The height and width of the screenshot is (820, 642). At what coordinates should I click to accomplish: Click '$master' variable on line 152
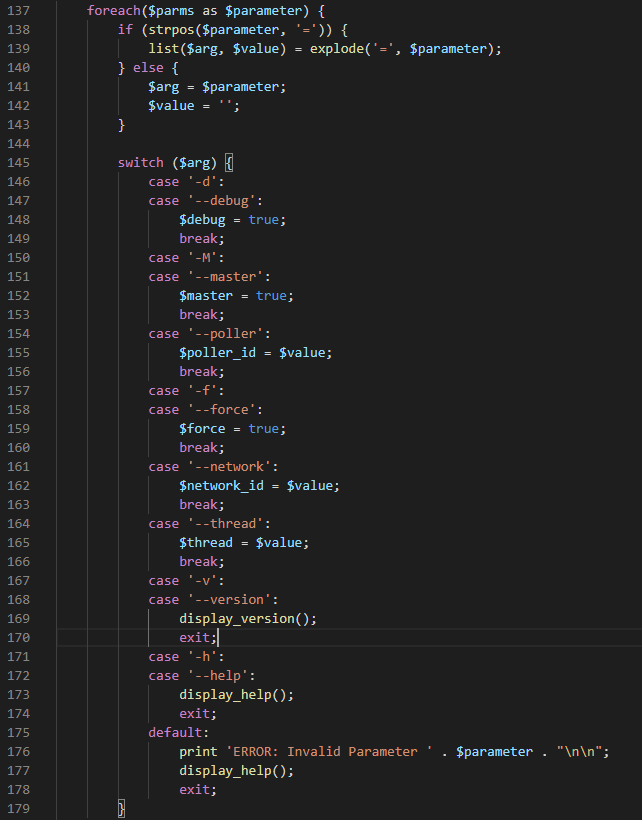[206, 296]
